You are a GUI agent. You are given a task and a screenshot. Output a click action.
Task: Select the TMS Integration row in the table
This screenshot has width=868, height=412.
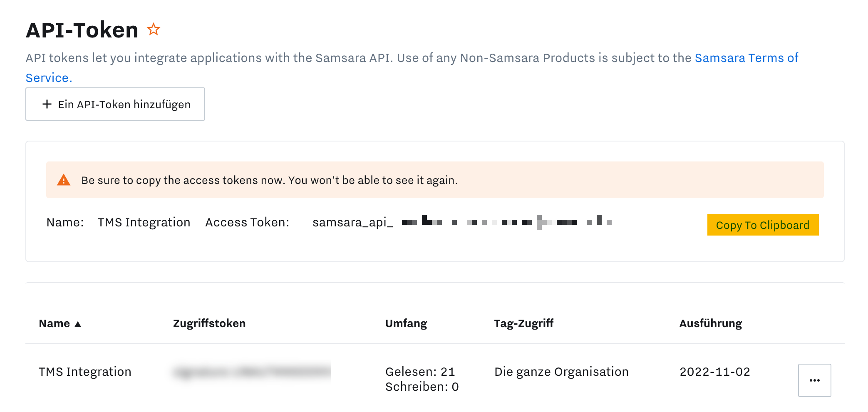click(85, 372)
